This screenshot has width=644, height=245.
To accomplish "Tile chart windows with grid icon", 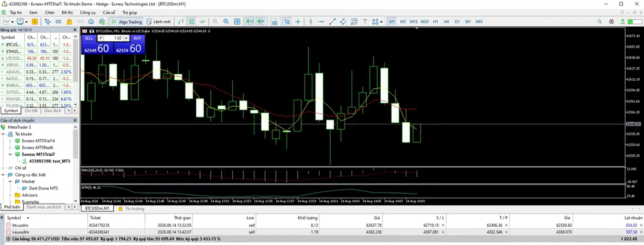I will [237, 22].
